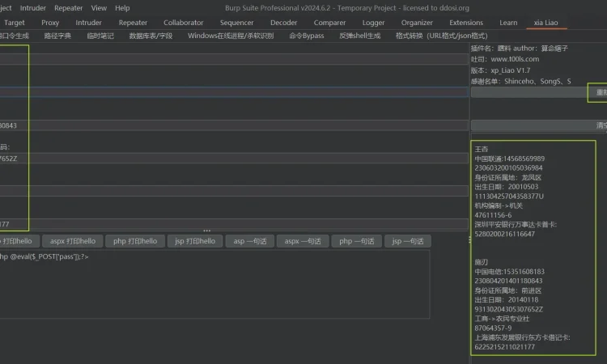Go to the Repeater tool tab
The width and height of the screenshot is (607, 364).
[133, 23]
